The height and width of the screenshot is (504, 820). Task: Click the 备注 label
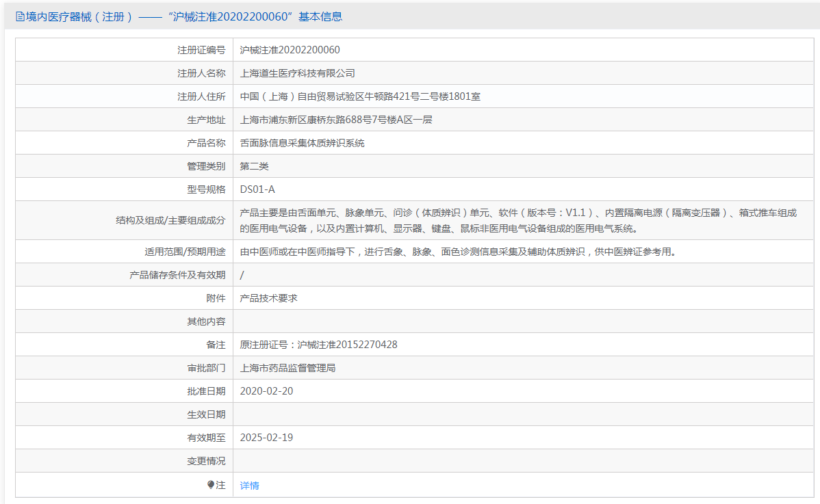coord(216,345)
